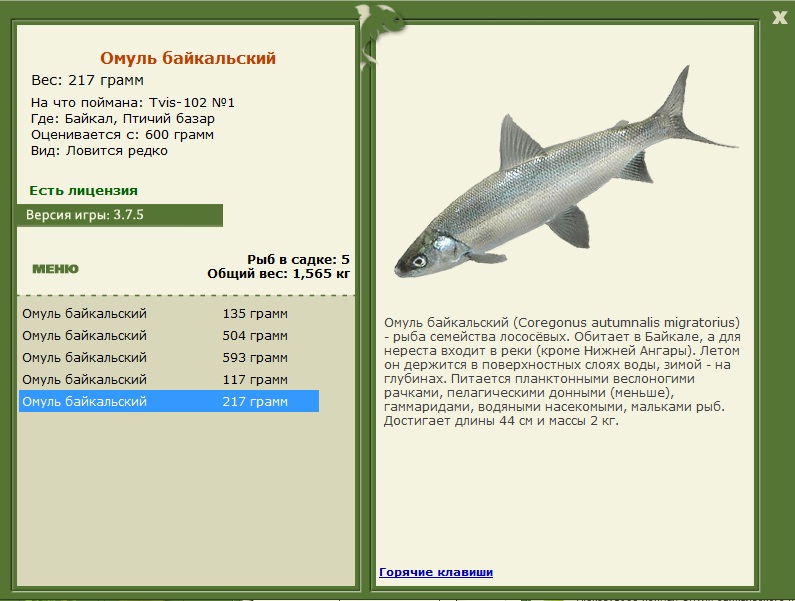Select the 593 грамм omul row

point(169,358)
